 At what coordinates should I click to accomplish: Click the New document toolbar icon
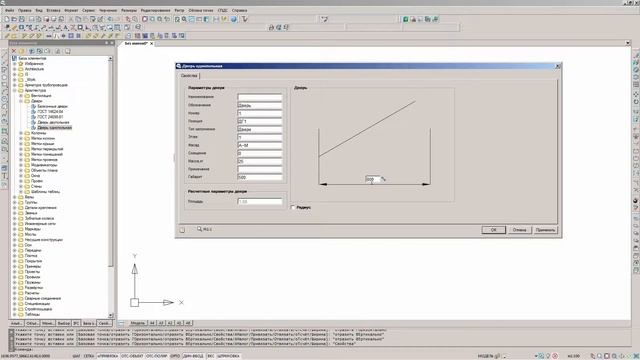(x=7, y=19)
